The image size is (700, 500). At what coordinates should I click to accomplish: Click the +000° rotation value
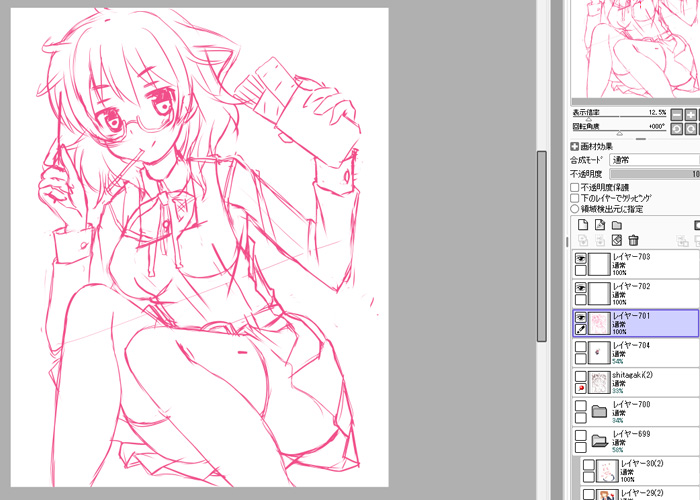[x=656, y=126]
